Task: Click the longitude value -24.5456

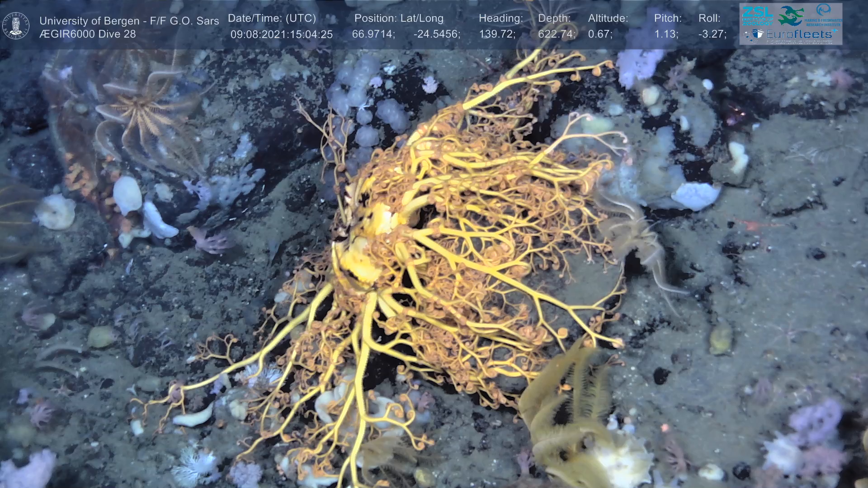Action: pos(437,34)
